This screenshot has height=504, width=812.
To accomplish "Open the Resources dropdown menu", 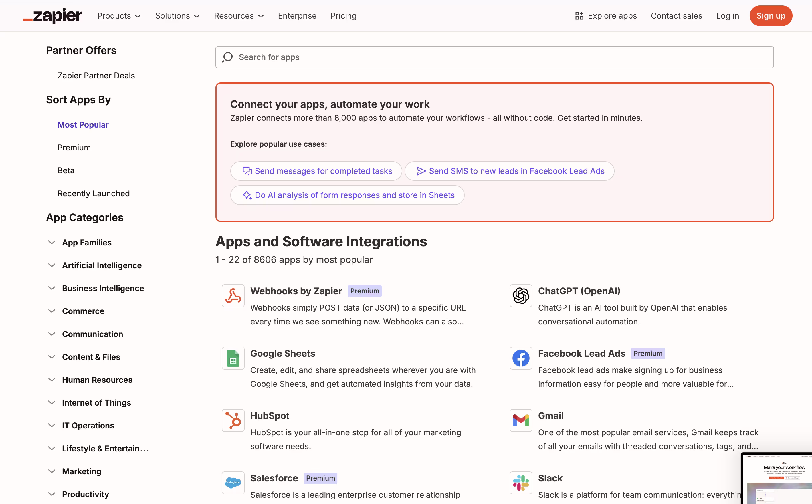I will (x=239, y=16).
